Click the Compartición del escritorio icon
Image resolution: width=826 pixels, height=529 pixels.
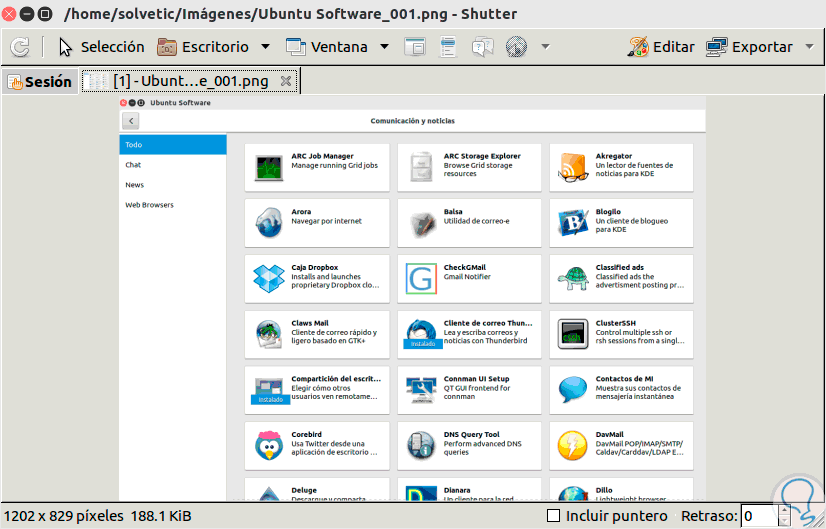270,390
